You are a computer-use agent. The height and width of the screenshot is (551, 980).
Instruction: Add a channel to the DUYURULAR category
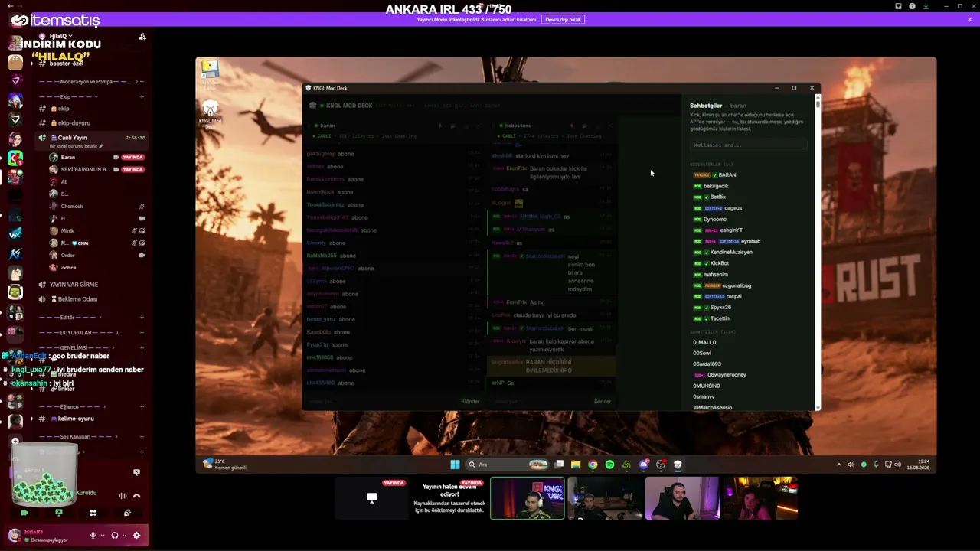click(142, 333)
